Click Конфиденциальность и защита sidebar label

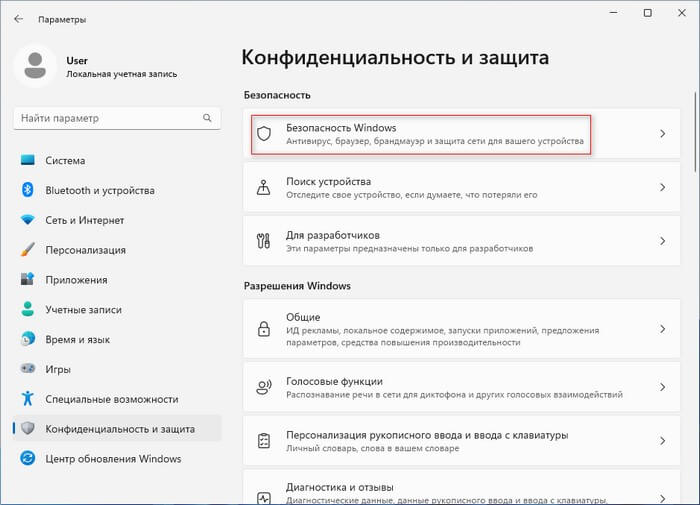(120, 429)
